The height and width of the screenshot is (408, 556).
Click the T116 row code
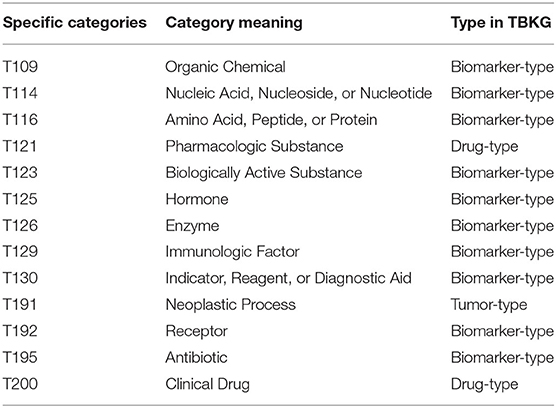pyautogui.click(x=20, y=119)
